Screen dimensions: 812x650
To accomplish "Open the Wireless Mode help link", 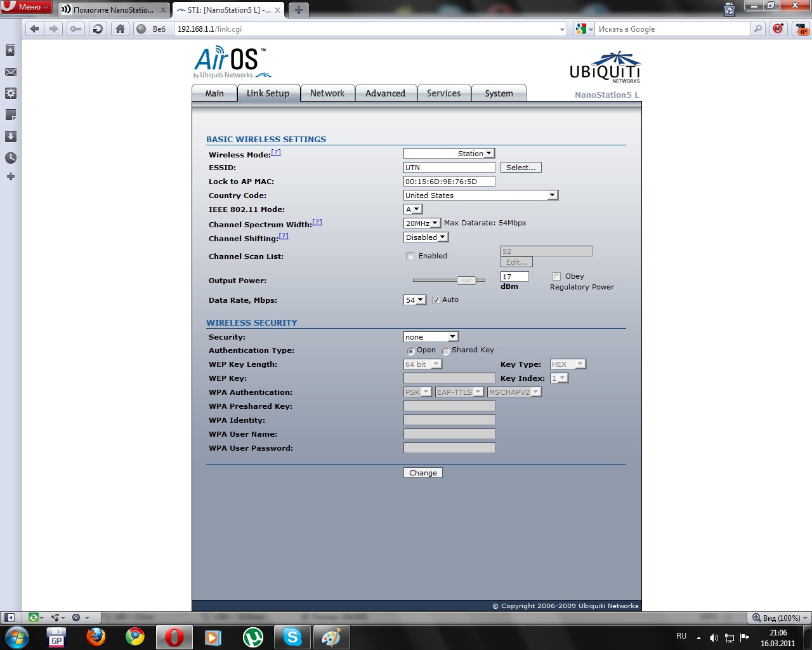I will pos(276,152).
